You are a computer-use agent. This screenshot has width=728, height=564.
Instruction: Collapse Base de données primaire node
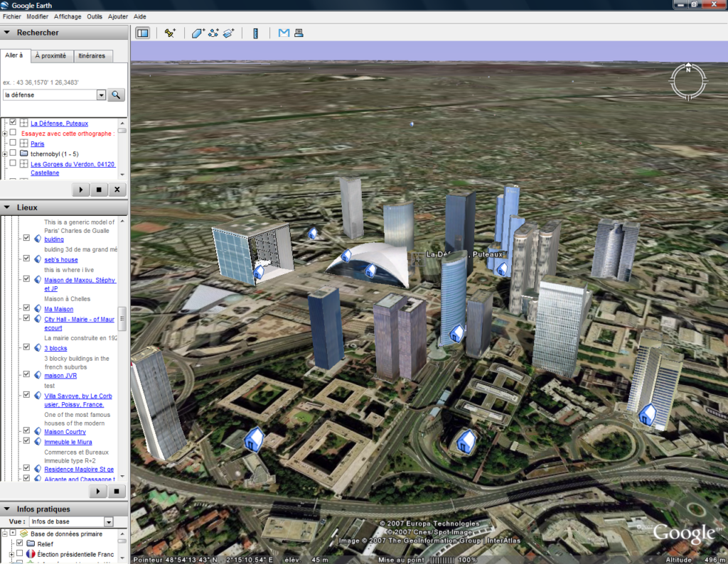(5, 534)
